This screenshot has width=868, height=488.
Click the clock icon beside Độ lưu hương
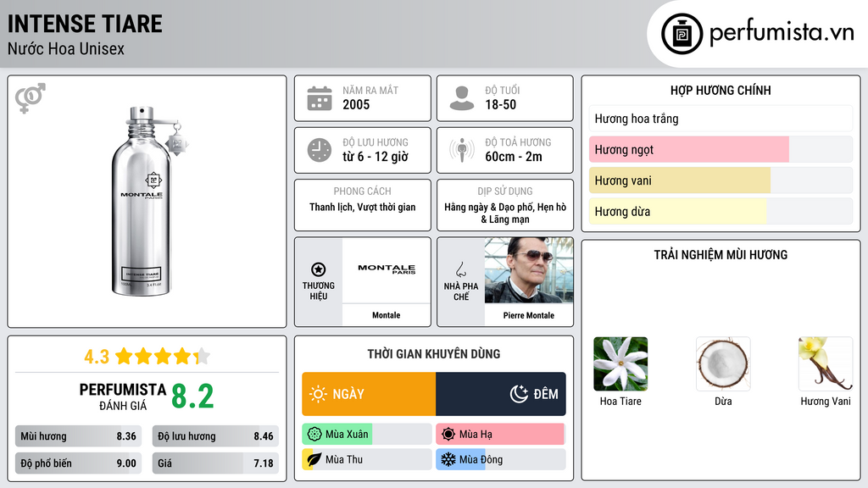click(319, 150)
